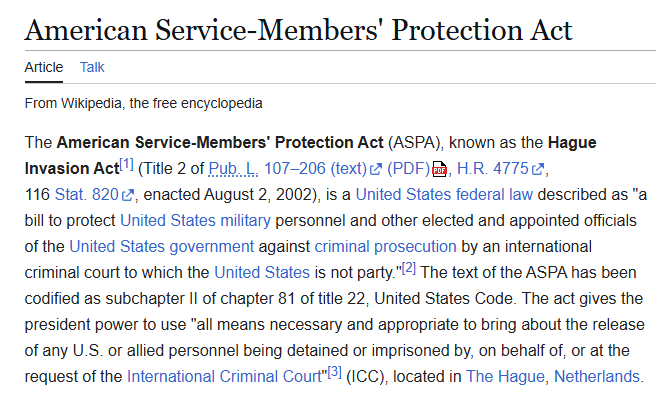Select the Article tab
The image size is (656, 414).
click(44, 67)
